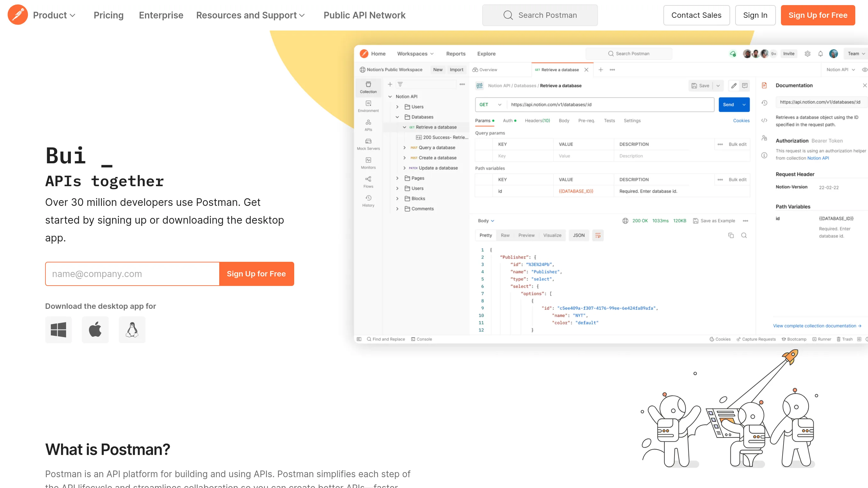Expand the Blocks folder
This screenshot has width=868, height=488.
click(397, 199)
